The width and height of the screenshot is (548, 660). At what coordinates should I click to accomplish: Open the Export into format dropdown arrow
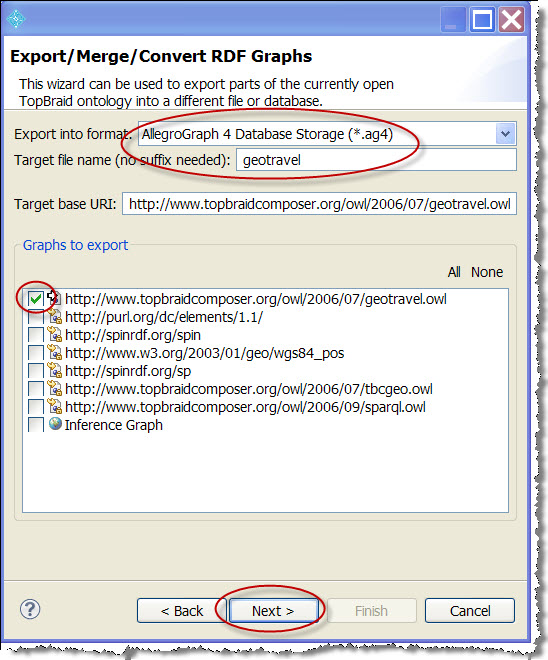pyautogui.click(x=505, y=134)
